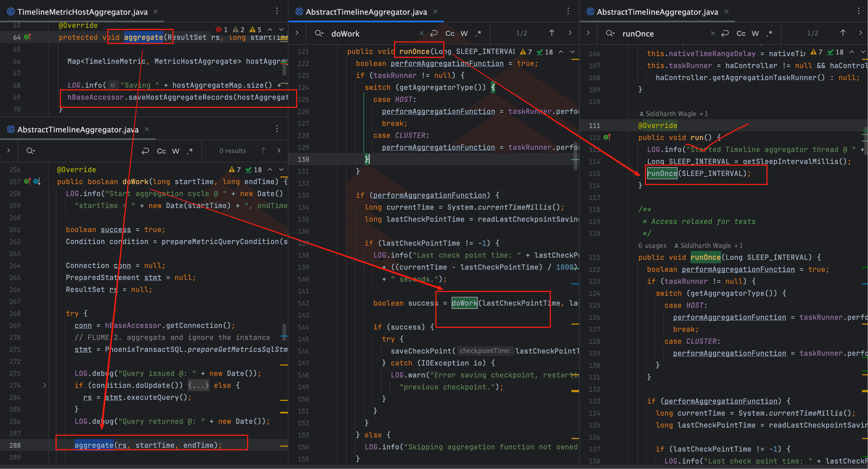Show more options in runOnce search bar
The width and height of the screenshot is (868, 469).
point(861,33)
